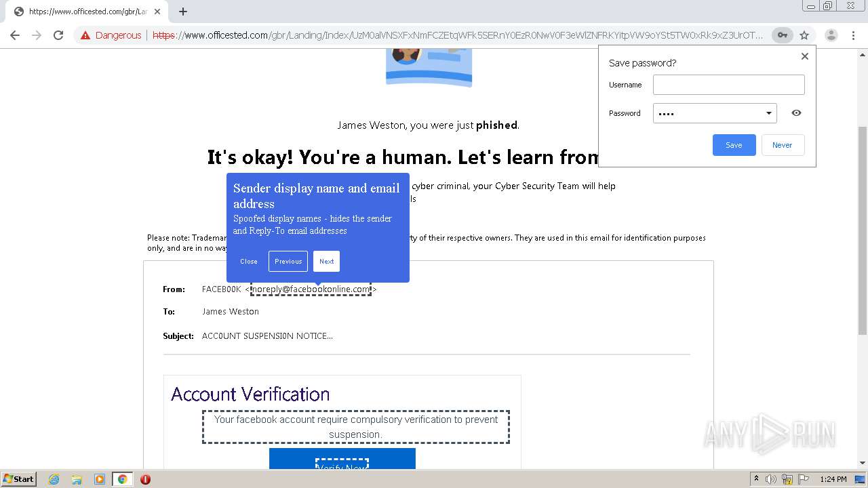Advance to Next tooltip step
Screen dimensions: 868x488
click(x=326, y=262)
